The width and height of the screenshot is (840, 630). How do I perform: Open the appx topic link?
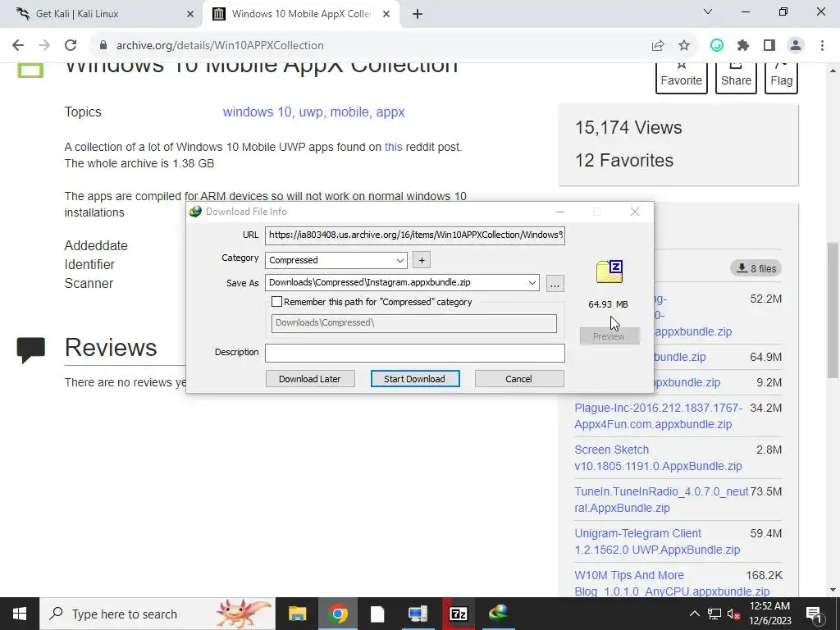click(x=390, y=112)
